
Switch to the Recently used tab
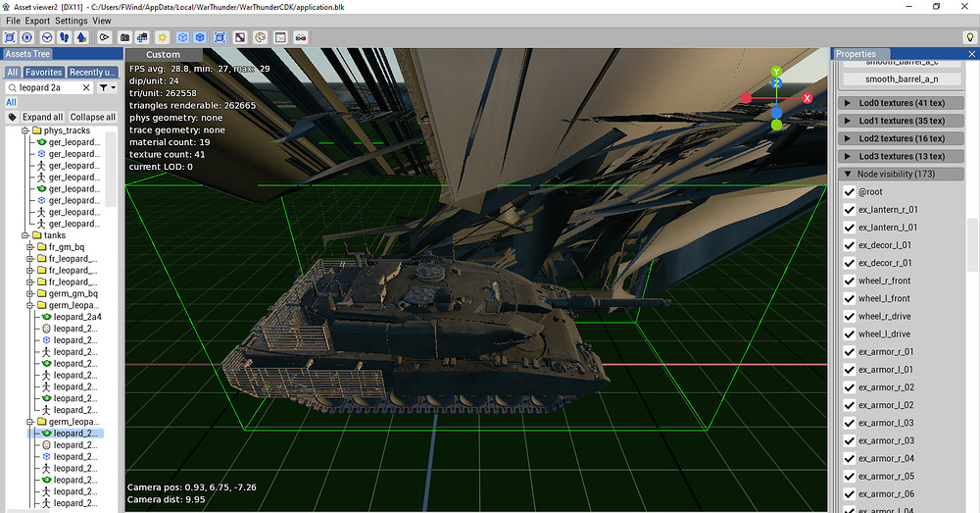tap(92, 73)
